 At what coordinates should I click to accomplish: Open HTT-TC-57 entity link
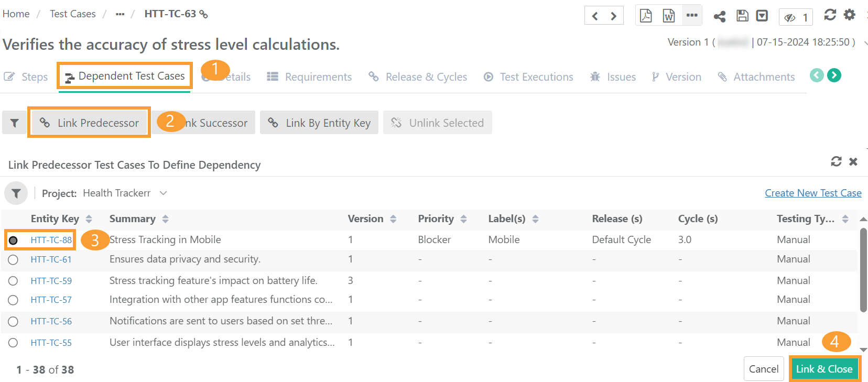point(51,300)
